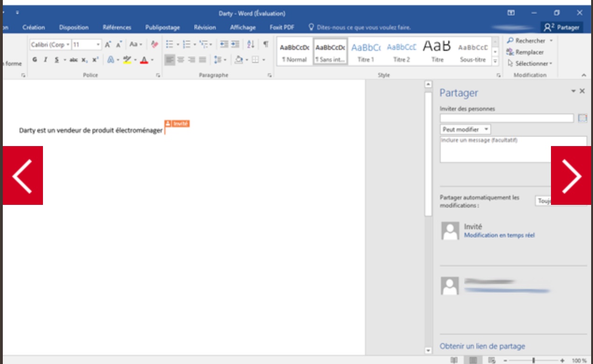Center-align the paragraph text

pyautogui.click(x=181, y=60)
